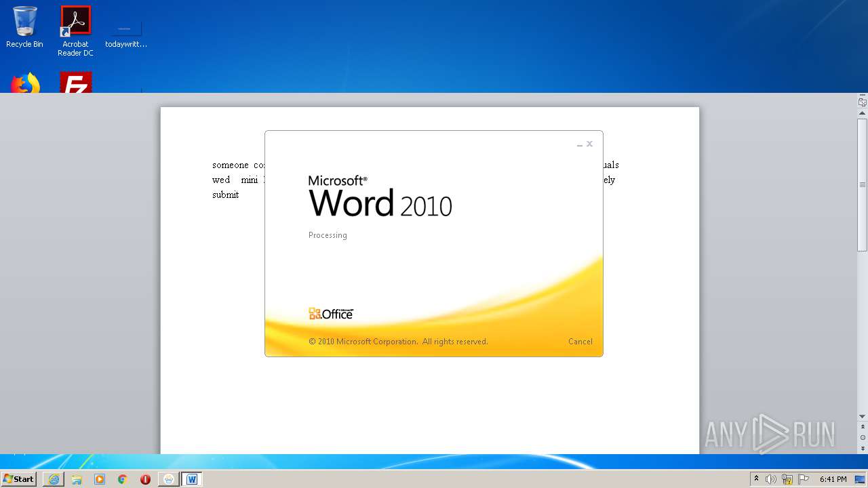Viewport: 868px width, 488px height.
Task: Click the word "mini" in the document
Action: (x=250, y=180)
